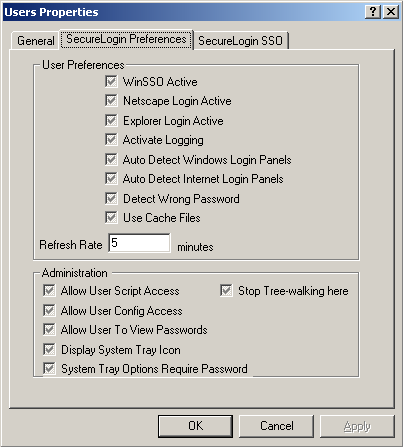Toggle Detect Wrong Password checkbox
403x447 pixels.
(111, 198)
